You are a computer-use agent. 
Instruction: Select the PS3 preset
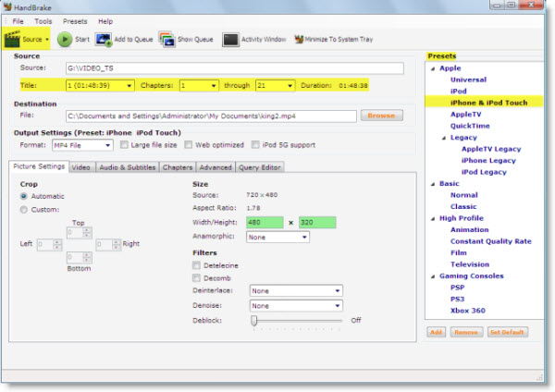pos(457,299)
